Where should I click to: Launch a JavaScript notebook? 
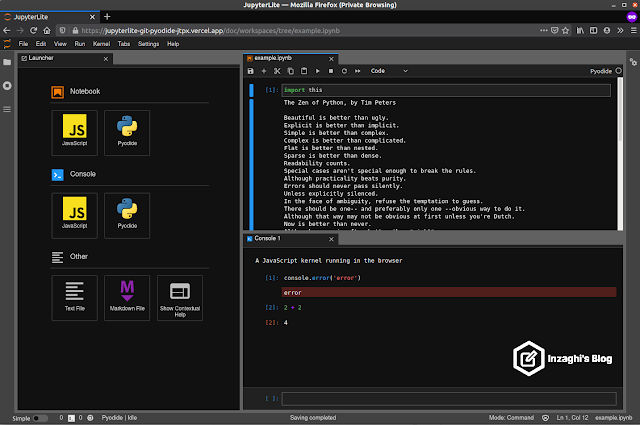(x=75, y=133)
